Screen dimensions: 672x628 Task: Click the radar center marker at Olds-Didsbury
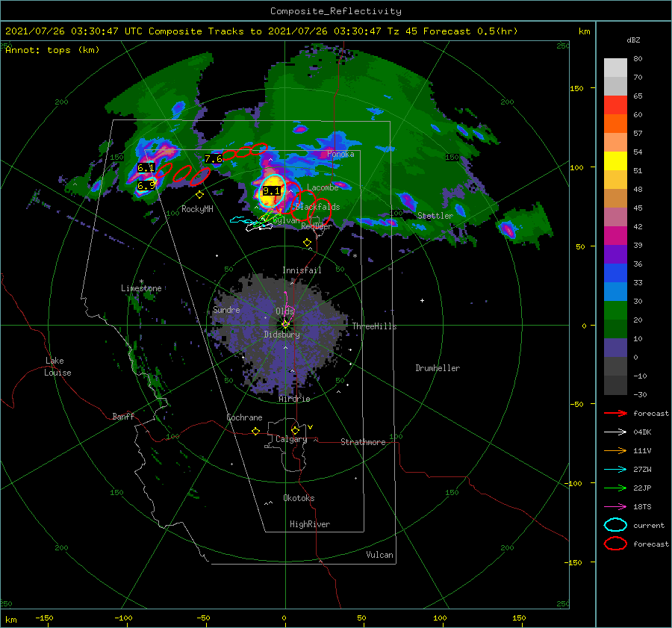pos(285,325)
